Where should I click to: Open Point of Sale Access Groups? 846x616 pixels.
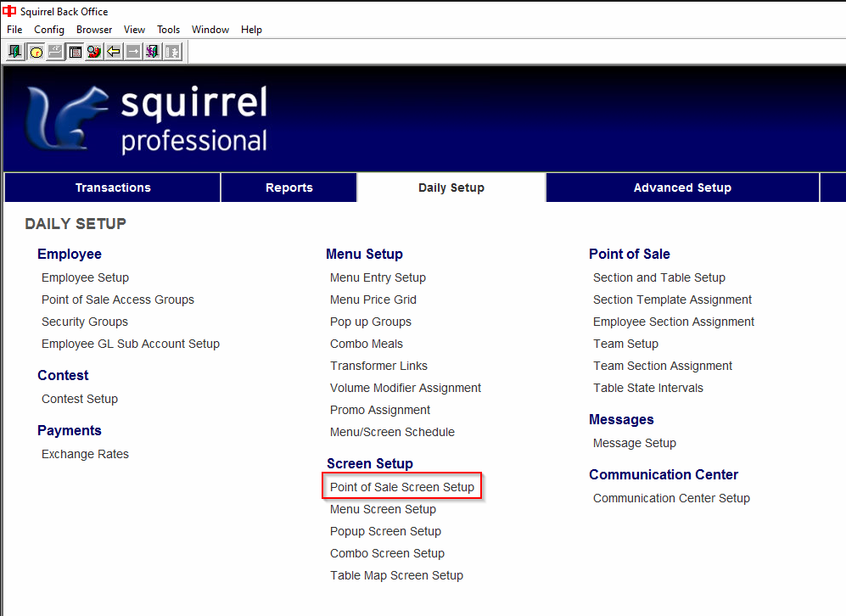click(118, 300)
